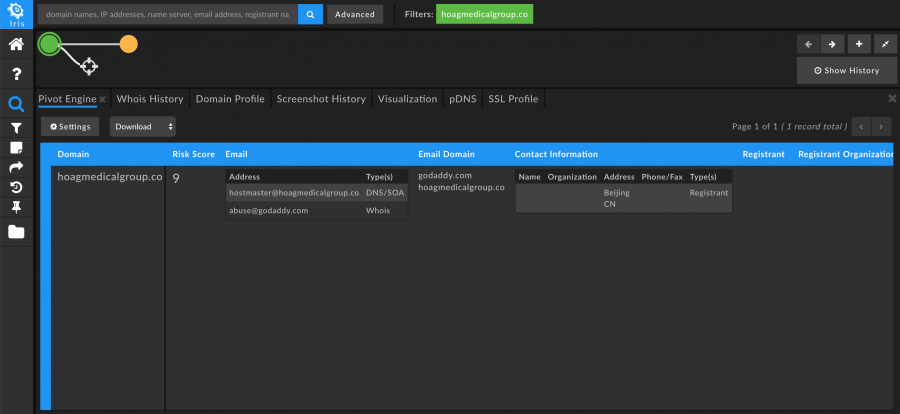Viewport: 900px width, 414px height.
Task: Click the Registrant column header
Action: (x=763, y=154)
